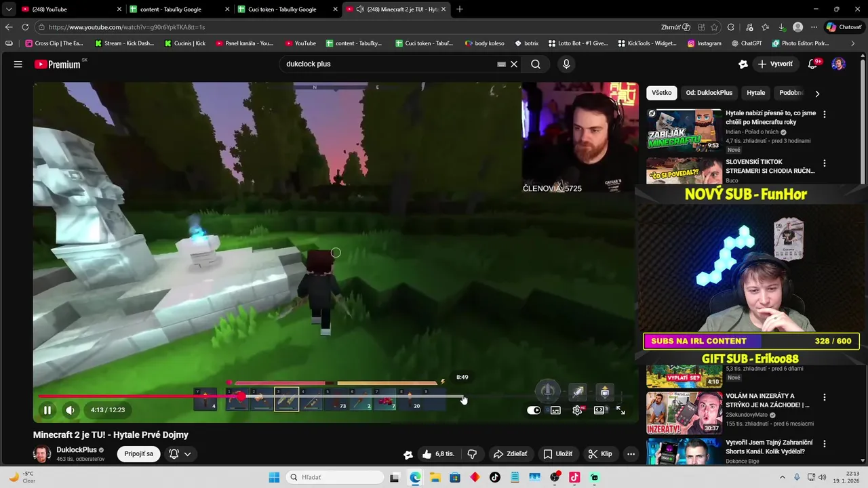
Task: Open more actions ellipsis under video
Action: click(631, 454)
